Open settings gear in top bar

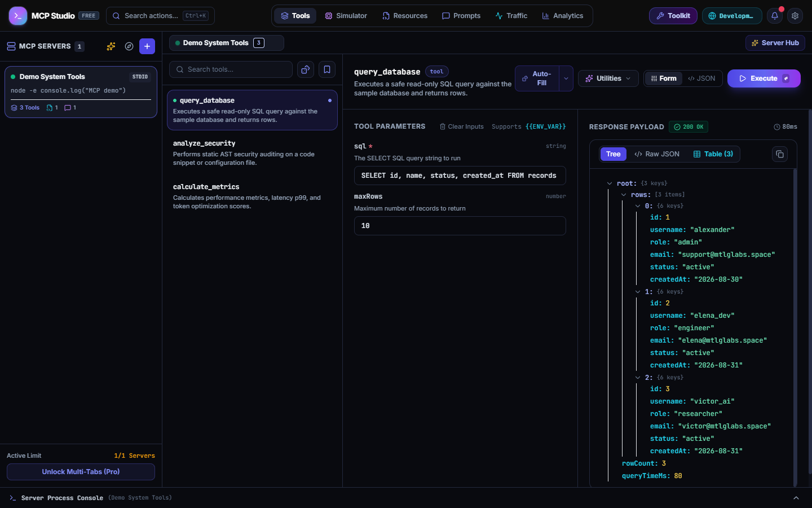795,16
